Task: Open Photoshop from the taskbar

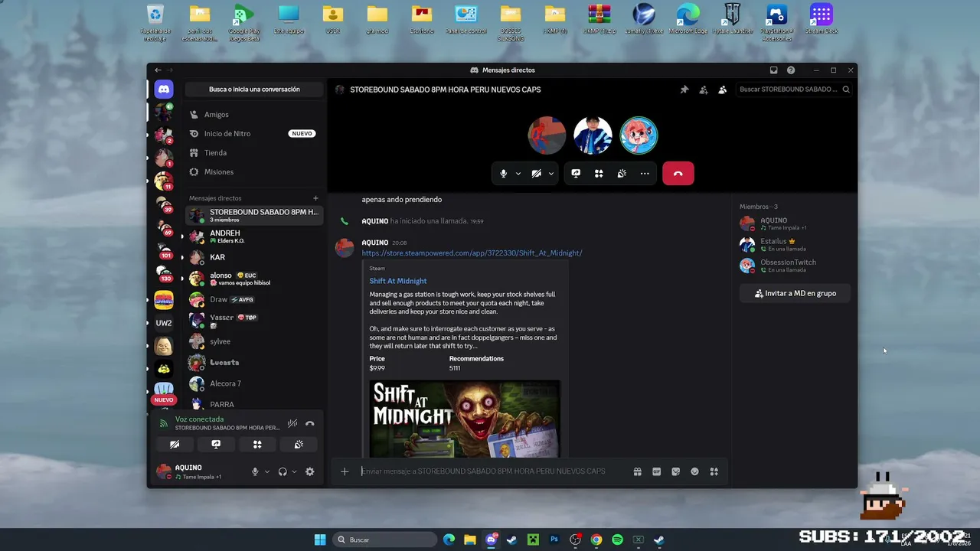Action: (554, 540)
